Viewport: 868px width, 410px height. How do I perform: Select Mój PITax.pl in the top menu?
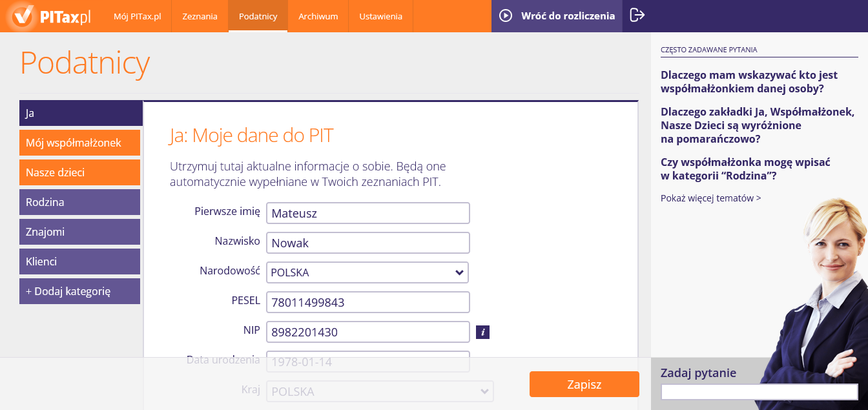pos(136,15)
